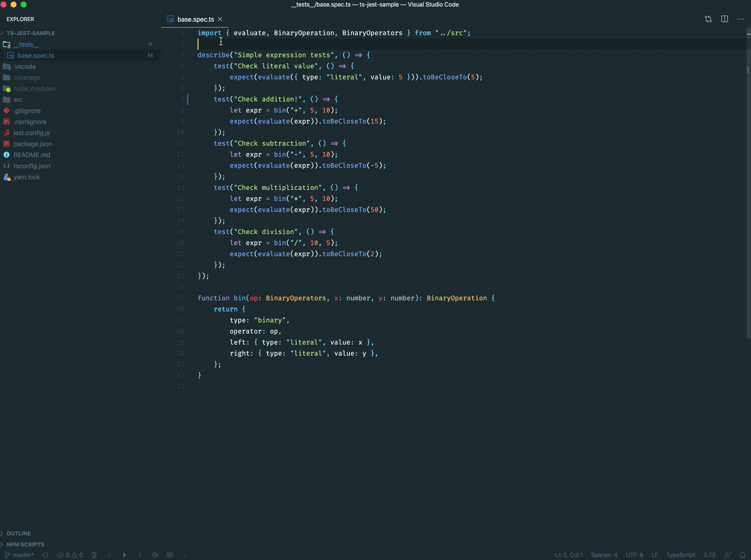Screen dimensions: 751x560
Task: Click the open book icon in status bar
Action: tap(170, 555)
